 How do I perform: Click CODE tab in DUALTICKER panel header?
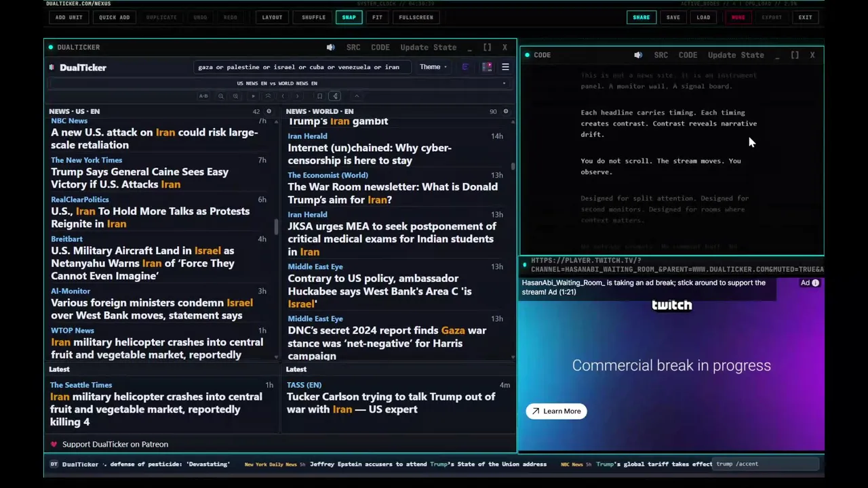[x=380, y=47]
